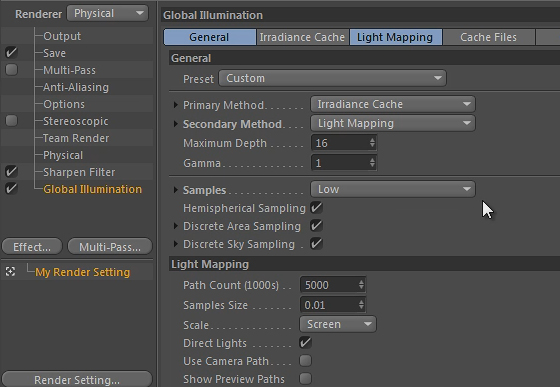Select Sharpen Filter in the list
The width and height of the screenshot is (560, 387).
pos(79,172)
